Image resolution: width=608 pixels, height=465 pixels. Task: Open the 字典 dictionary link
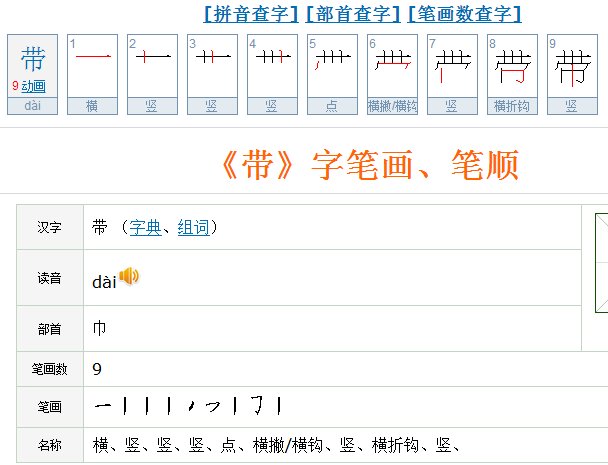tap(145, 227)
